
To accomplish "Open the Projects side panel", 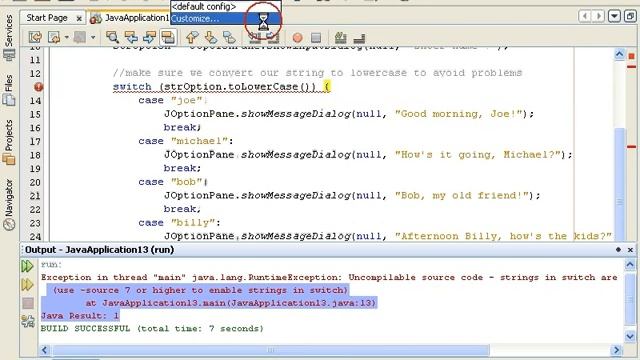I will [9, 142].
